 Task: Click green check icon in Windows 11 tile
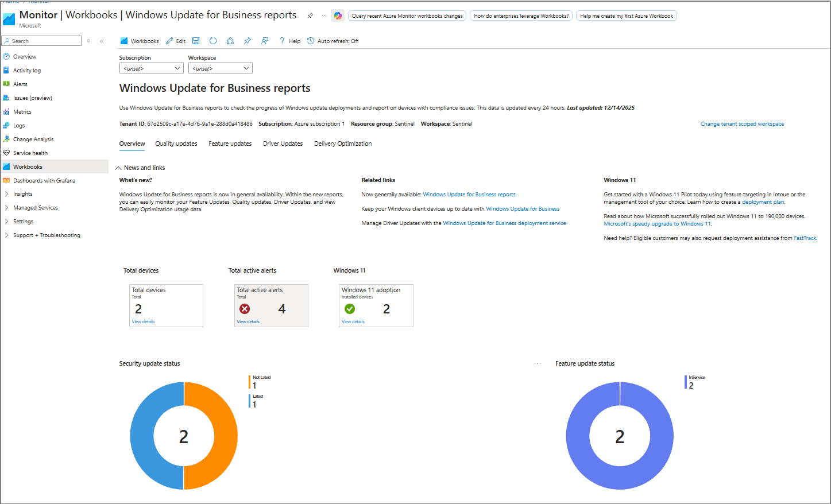coord(350,309)
